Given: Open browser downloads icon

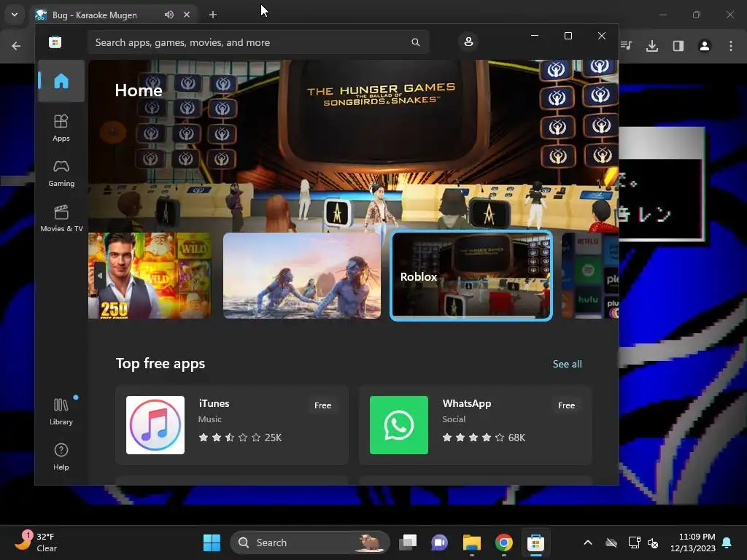Looking at the screenshot, I should coord(651,46).
